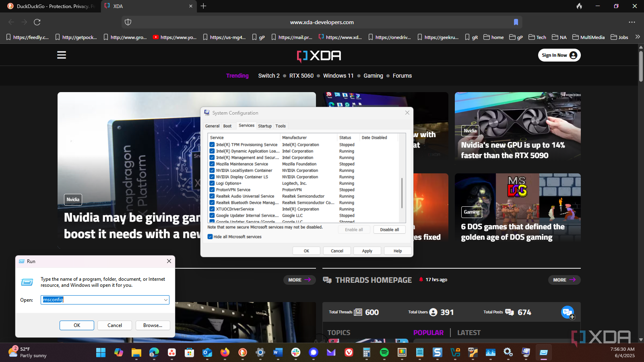
Task: Click the new chat bubble icon in Threads
Action: [x=568, y=312]
